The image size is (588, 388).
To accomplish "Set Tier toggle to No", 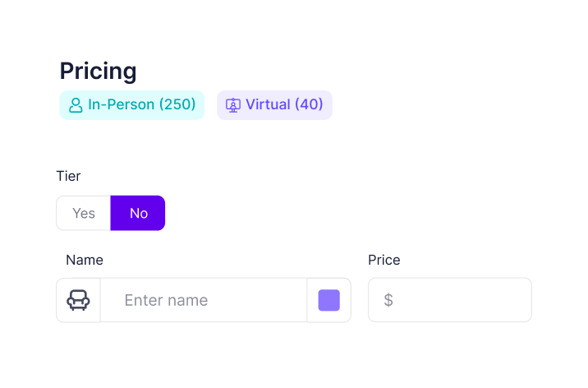I will (x=138, y=213).
